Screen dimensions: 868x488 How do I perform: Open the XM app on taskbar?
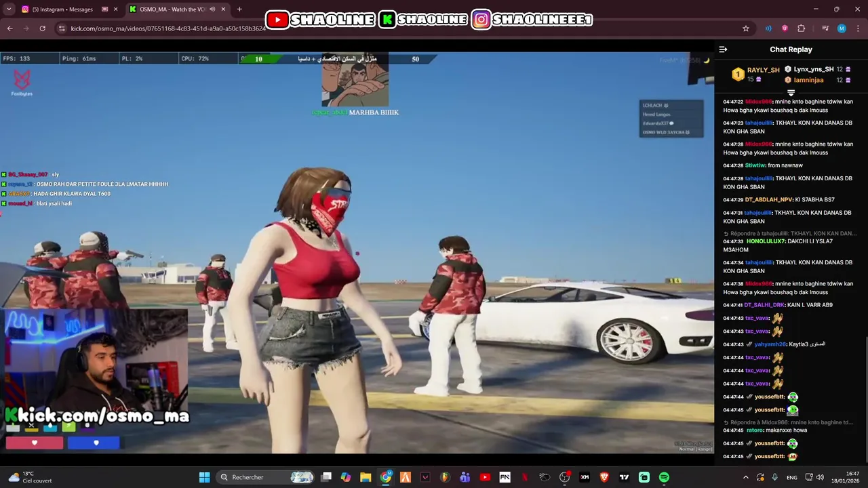(x=585, y=477)
